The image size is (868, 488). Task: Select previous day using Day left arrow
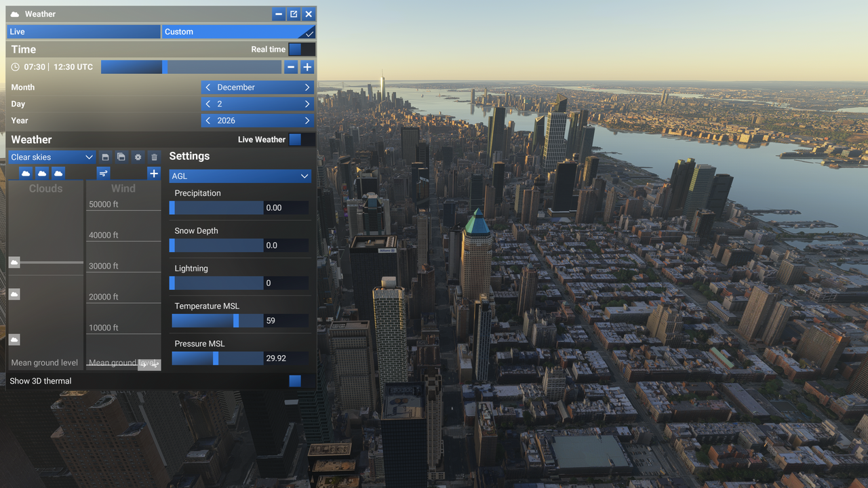208,104
